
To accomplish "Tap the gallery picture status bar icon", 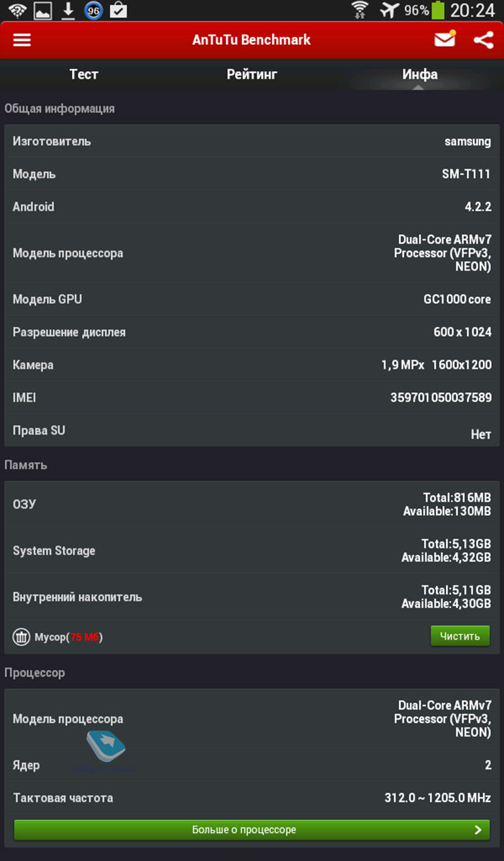I will 42,11.
